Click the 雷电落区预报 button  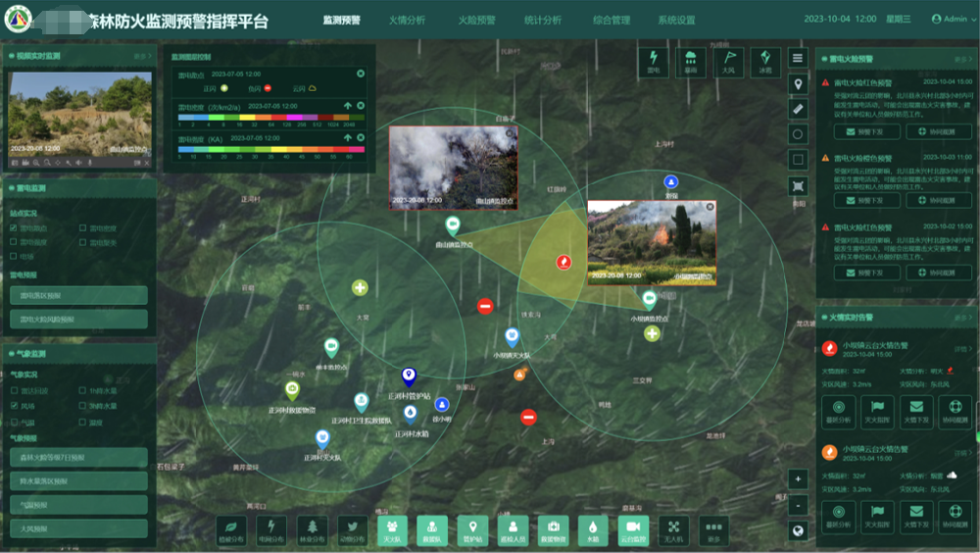click(x=78, y=295)
